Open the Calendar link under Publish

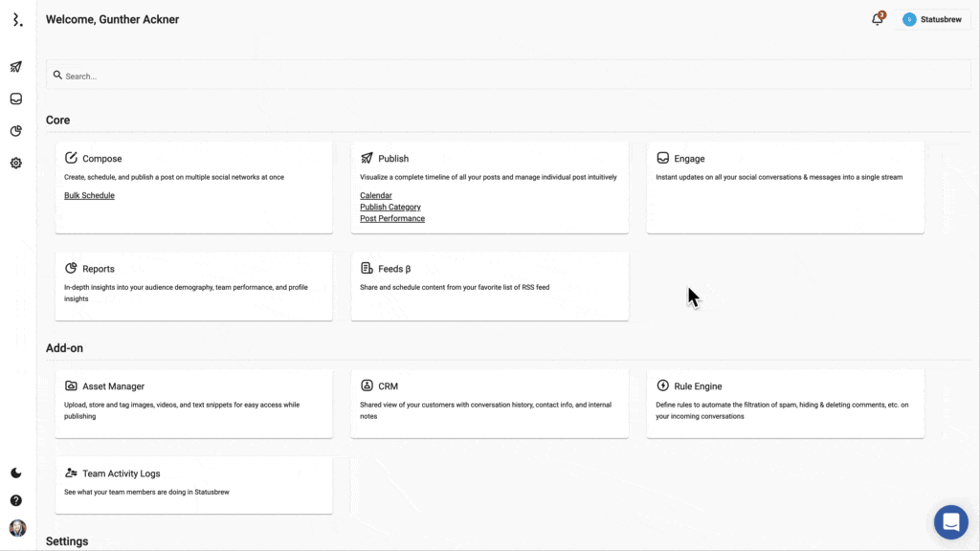click(x=376, y=195)
